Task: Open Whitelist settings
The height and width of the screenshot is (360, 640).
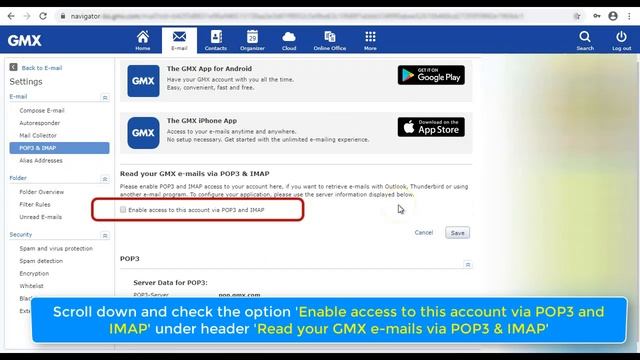Action: [x=31, y=286]
